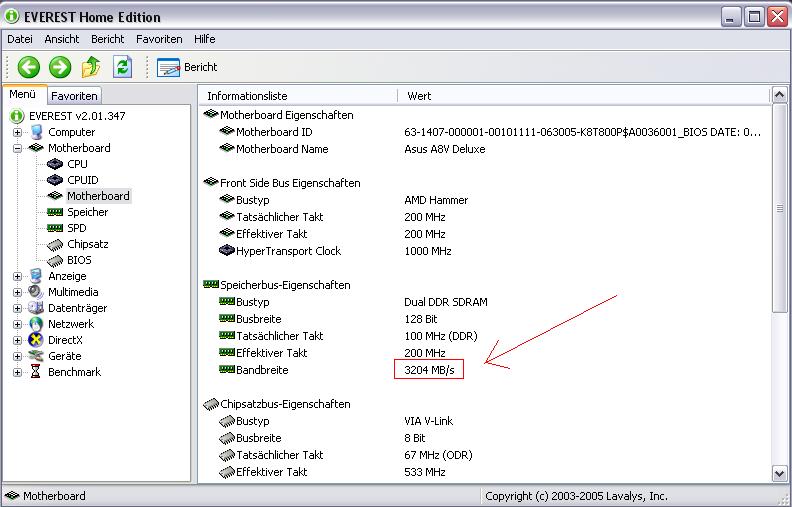The width and height of the screenshot is (792, 507).
Task: Switch to the Favoriten sidebar tab
Action: point(74,95)
